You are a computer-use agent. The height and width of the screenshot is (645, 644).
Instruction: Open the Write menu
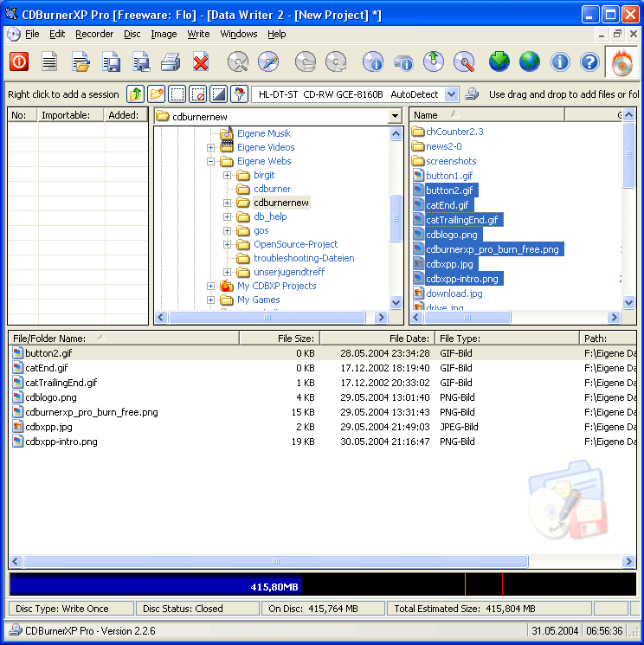pos(198,34)
